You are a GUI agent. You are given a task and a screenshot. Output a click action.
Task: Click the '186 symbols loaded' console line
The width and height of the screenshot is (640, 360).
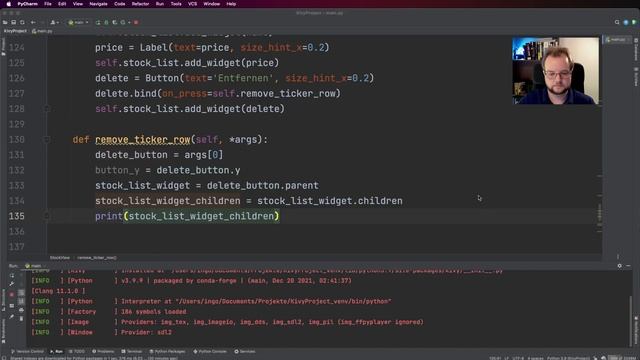[109, 312]
